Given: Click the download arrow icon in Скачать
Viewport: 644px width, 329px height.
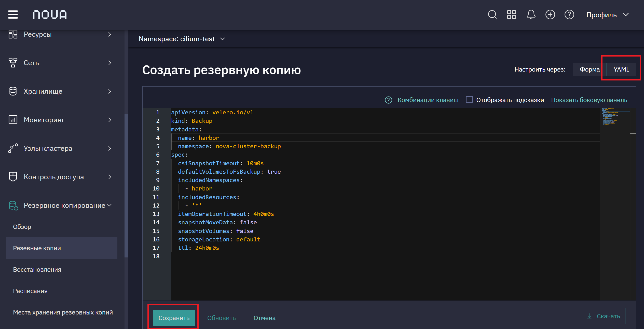Looking at the screenshot, I should click(589, 316).
